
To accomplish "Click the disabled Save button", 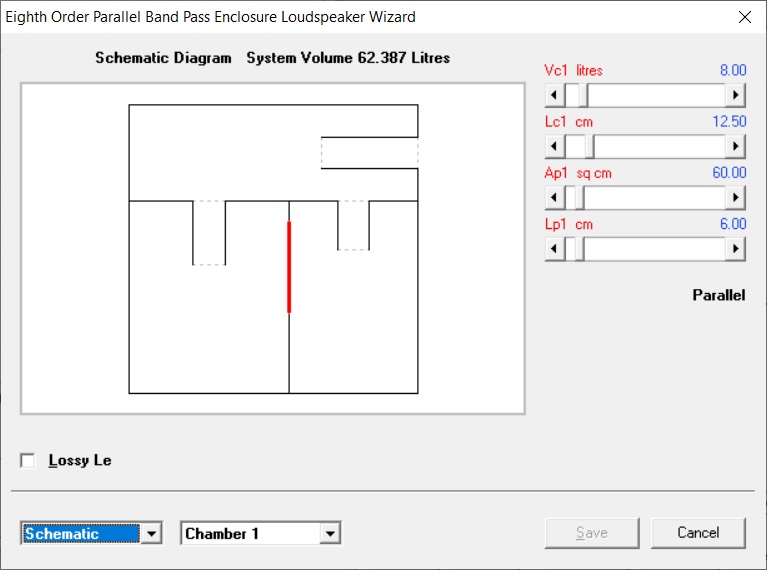I will click(592, 533).
